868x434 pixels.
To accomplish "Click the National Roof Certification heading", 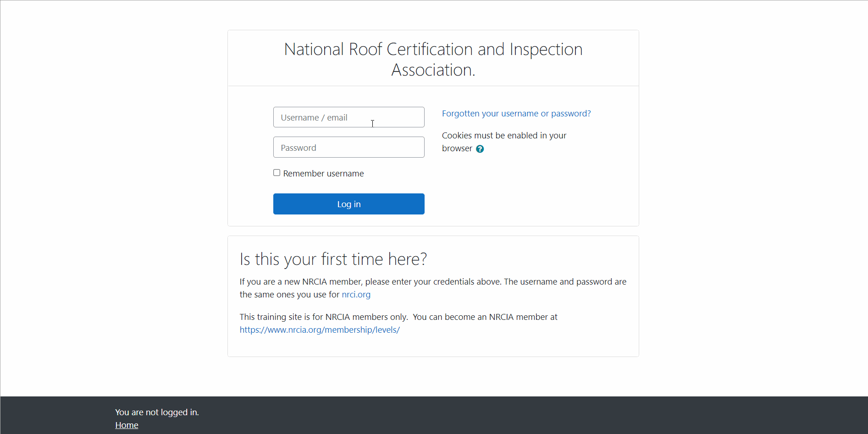I will tap(433, 59).
